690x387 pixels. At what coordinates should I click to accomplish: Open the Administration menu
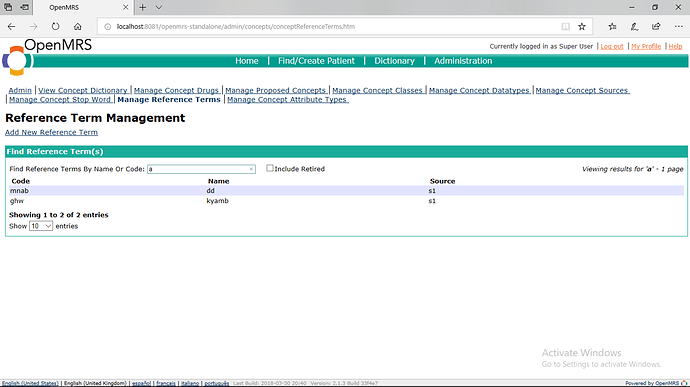(463, 61)
